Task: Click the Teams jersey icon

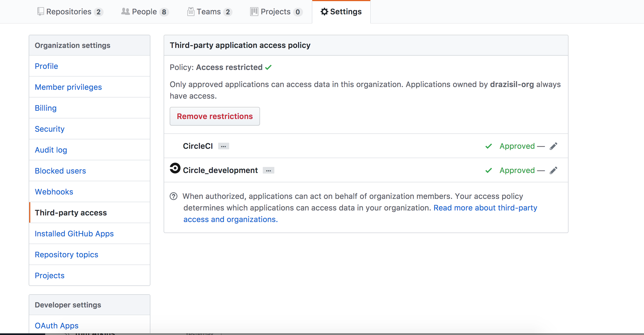Action: (x=191, y=12)
